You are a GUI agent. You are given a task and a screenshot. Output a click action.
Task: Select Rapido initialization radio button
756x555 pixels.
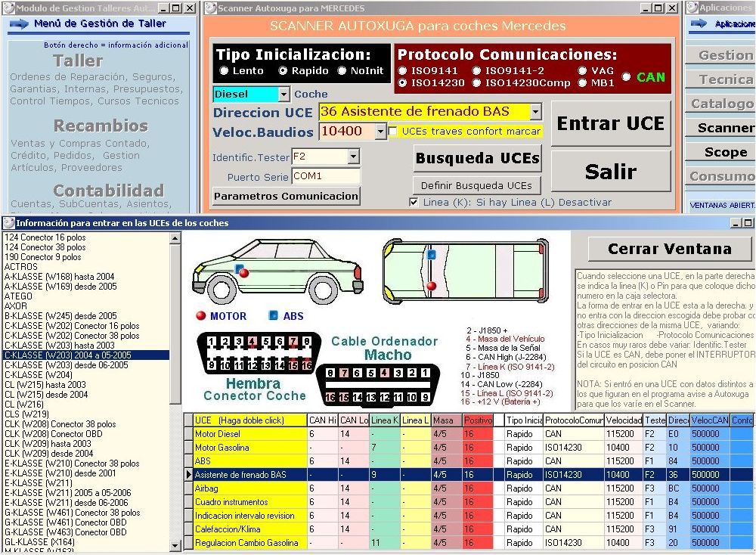[x=283, y=71]
